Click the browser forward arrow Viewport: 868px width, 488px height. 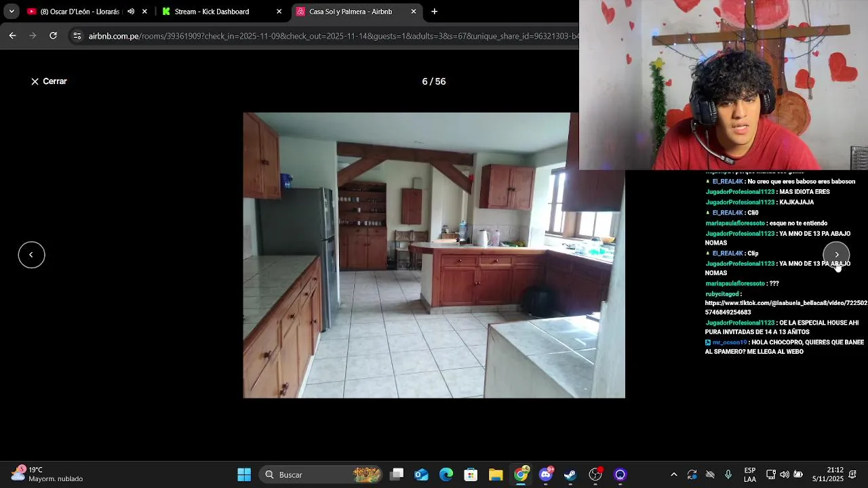(x=33, y=36)
